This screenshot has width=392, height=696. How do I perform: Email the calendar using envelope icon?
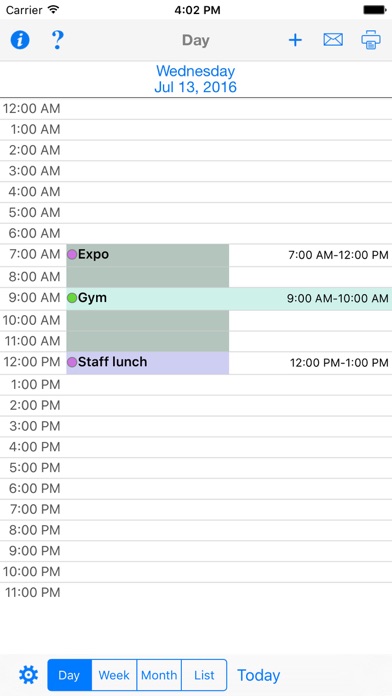[x=333, y=40]
